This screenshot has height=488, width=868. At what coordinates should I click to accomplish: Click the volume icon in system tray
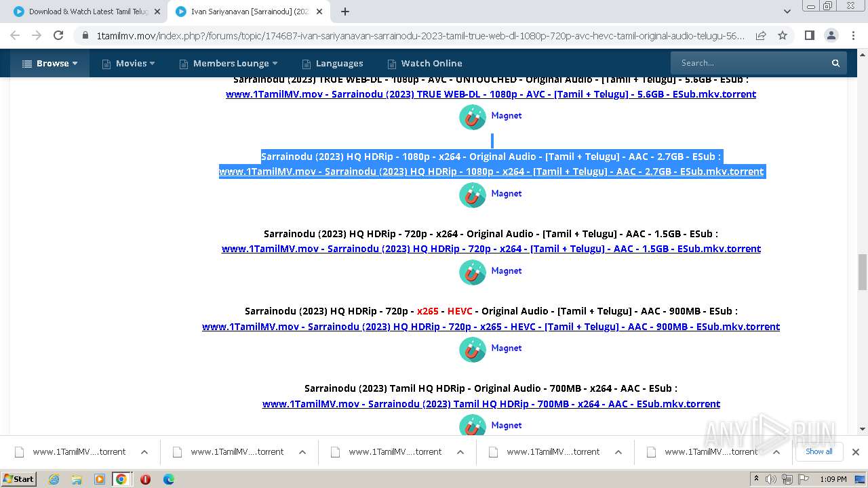point(771,479)
